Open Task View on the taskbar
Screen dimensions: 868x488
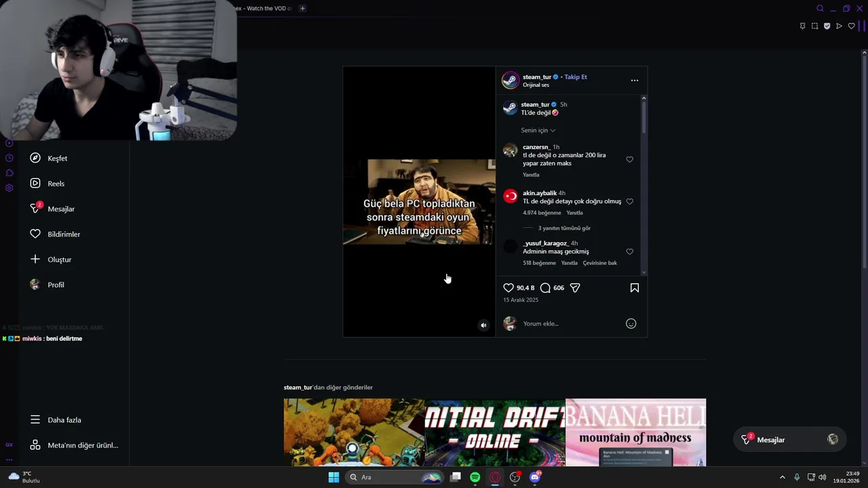[x=456, y=477]
